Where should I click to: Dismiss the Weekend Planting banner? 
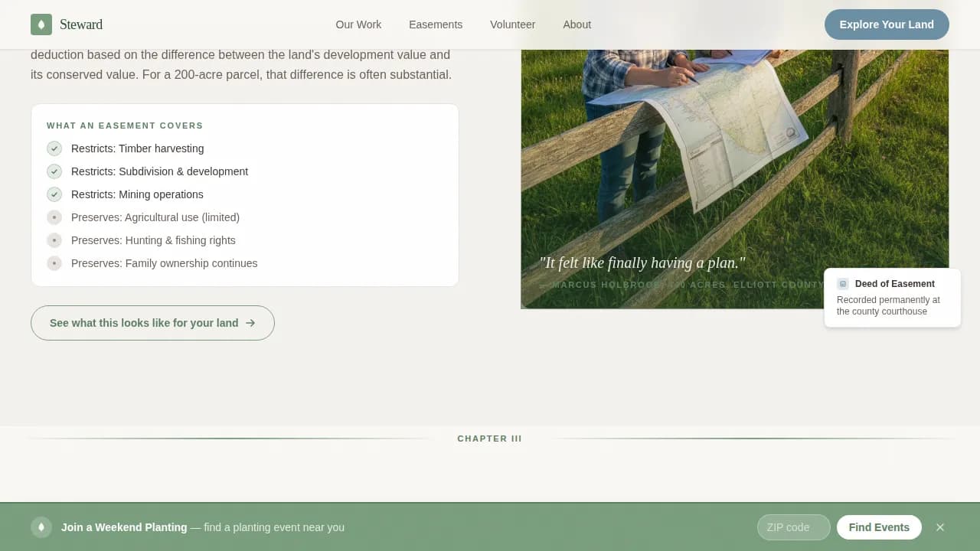940,527
